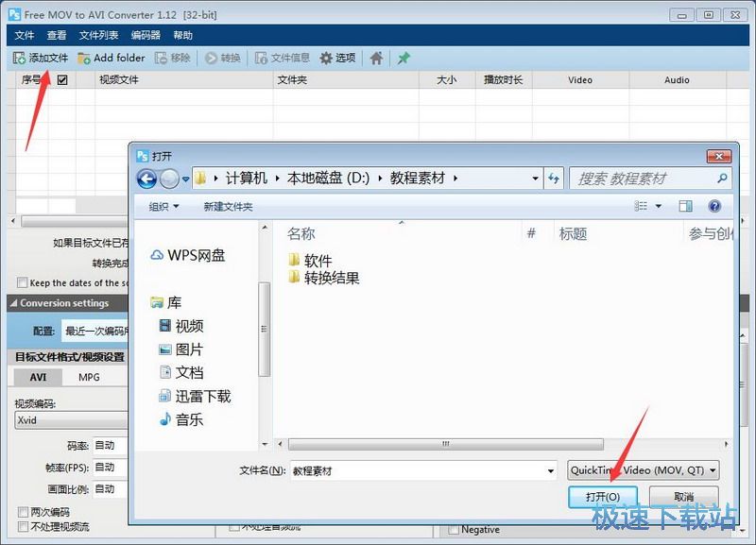Toggle the preview pane icon in dialog
Screen dimensions: 756x545
[685, 206]
